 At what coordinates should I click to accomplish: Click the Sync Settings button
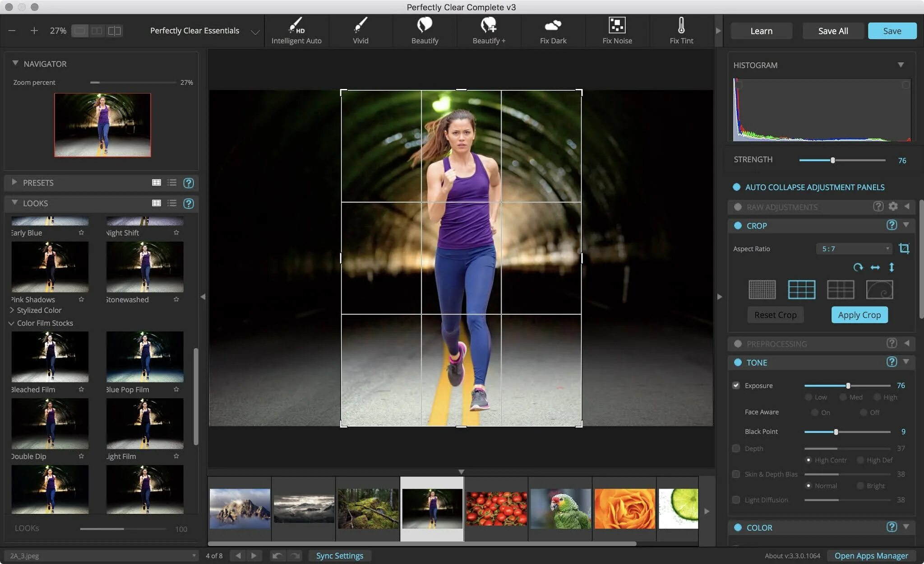pos(339,555)
